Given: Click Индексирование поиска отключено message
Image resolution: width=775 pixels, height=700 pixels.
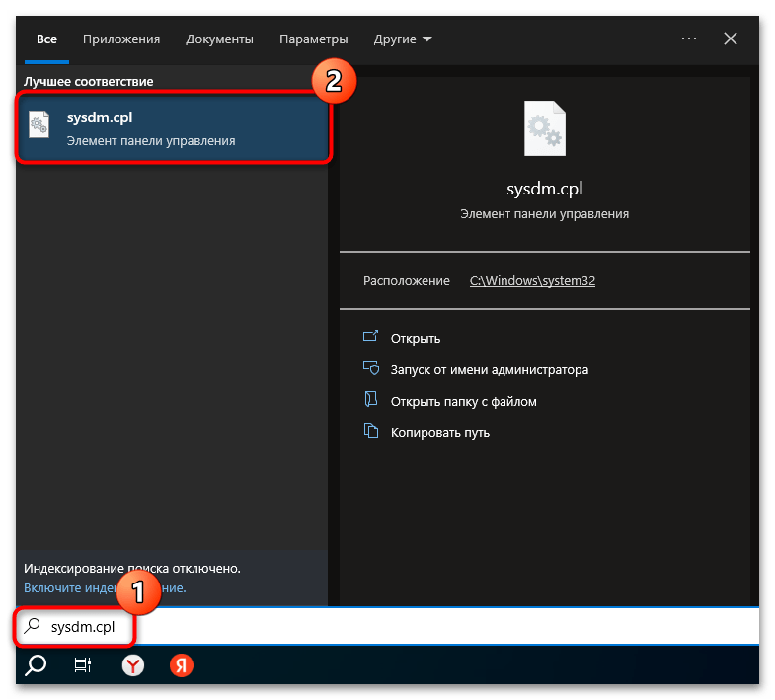Looking at the screenshot, I should (132, 569).
